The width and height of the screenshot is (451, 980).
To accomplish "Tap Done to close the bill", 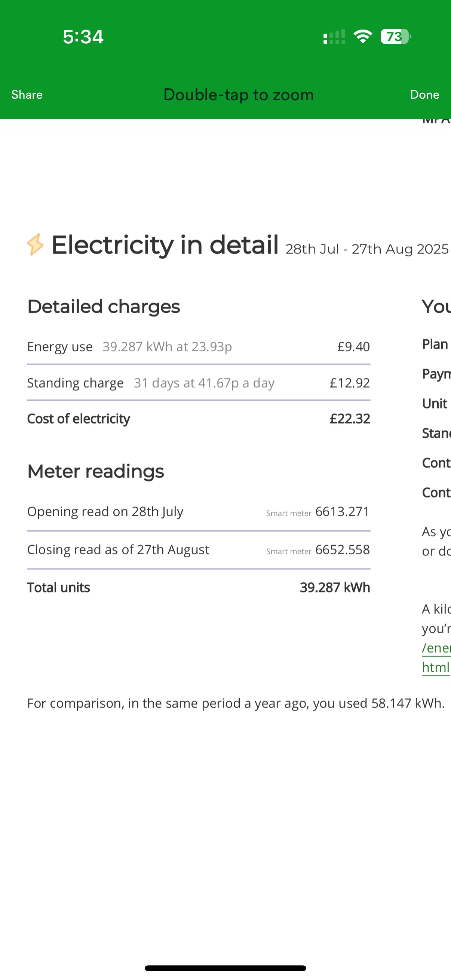I will click(x=424, y=95).
